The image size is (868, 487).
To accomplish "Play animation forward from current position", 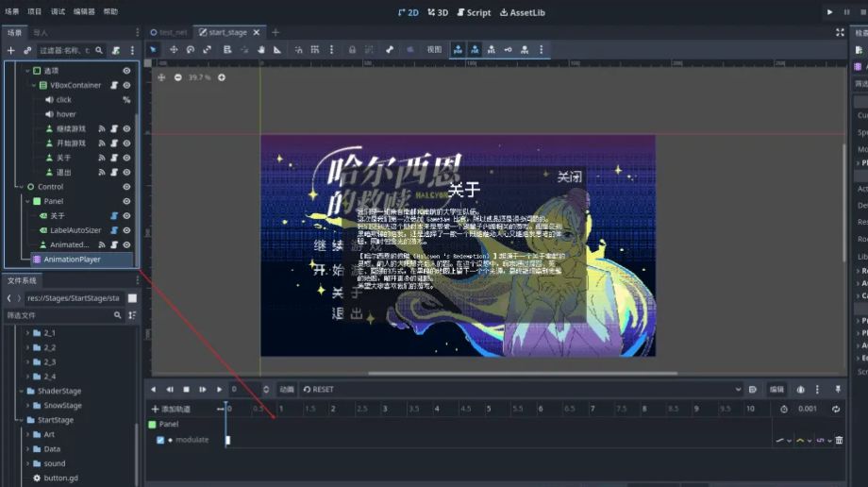I will (x=219, y=390).
